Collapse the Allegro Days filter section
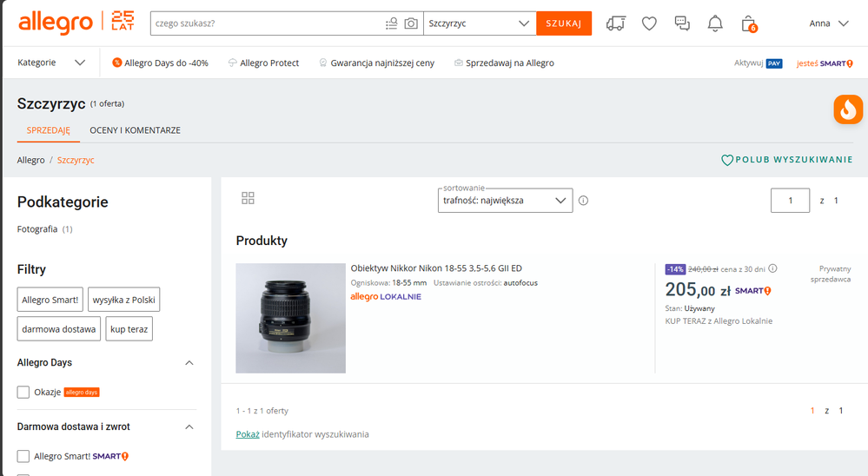The height and width of the screenshot is (476, 868). (189, 363)
